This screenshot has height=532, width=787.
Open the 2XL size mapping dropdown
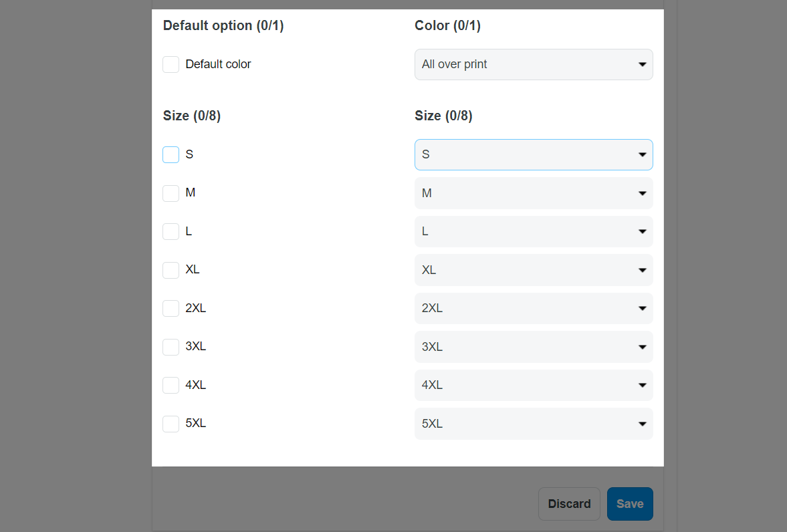click(x=534, y=308)
